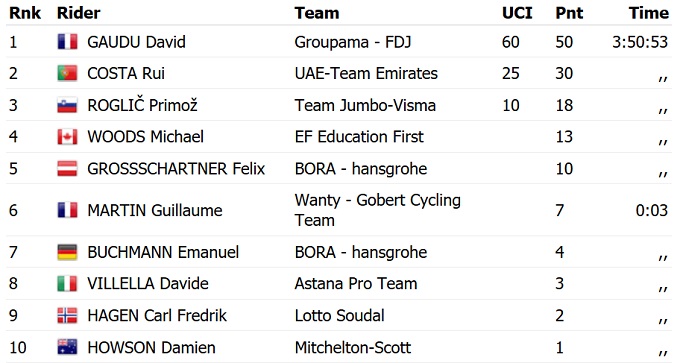Click the Pnt column header
Viewport: 680px width, 363px height.
tap(569, 13)
